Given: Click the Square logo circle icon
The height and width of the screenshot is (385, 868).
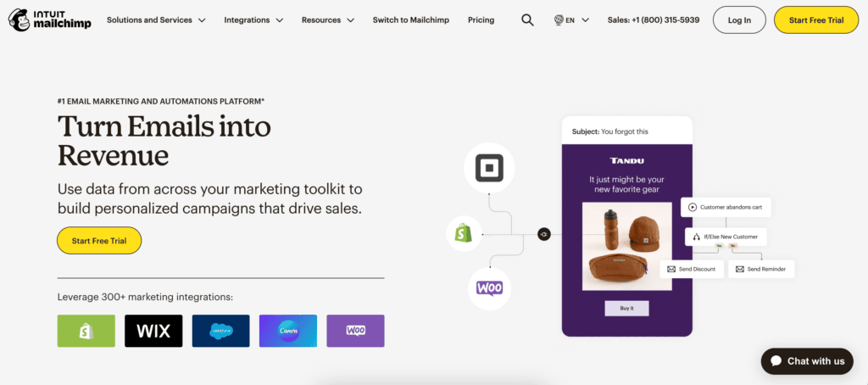Looking at the screenshot, I should point(489,168).
